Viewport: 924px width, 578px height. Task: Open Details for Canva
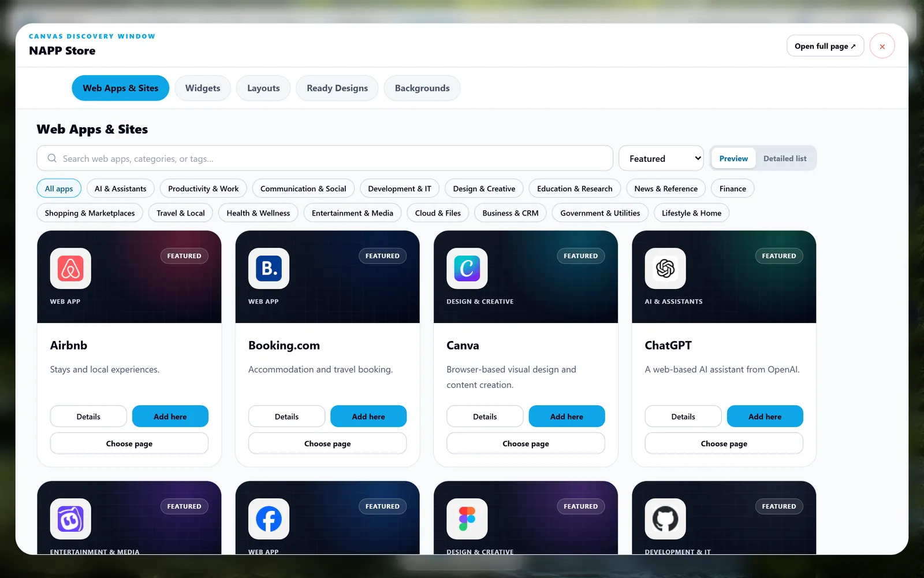(485, 416)
